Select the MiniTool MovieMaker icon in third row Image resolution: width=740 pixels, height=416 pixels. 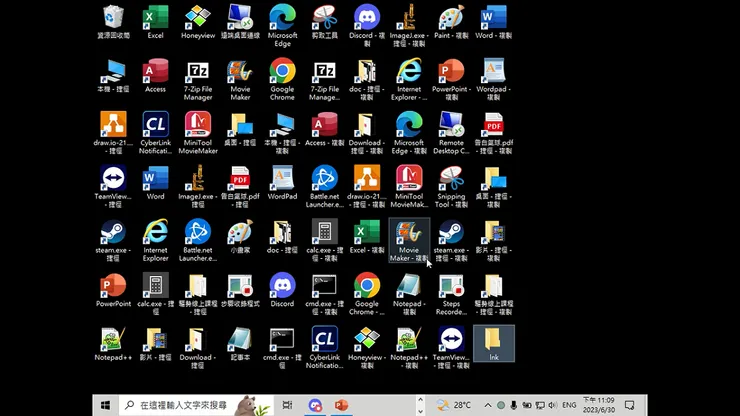(x=198, y=133)
